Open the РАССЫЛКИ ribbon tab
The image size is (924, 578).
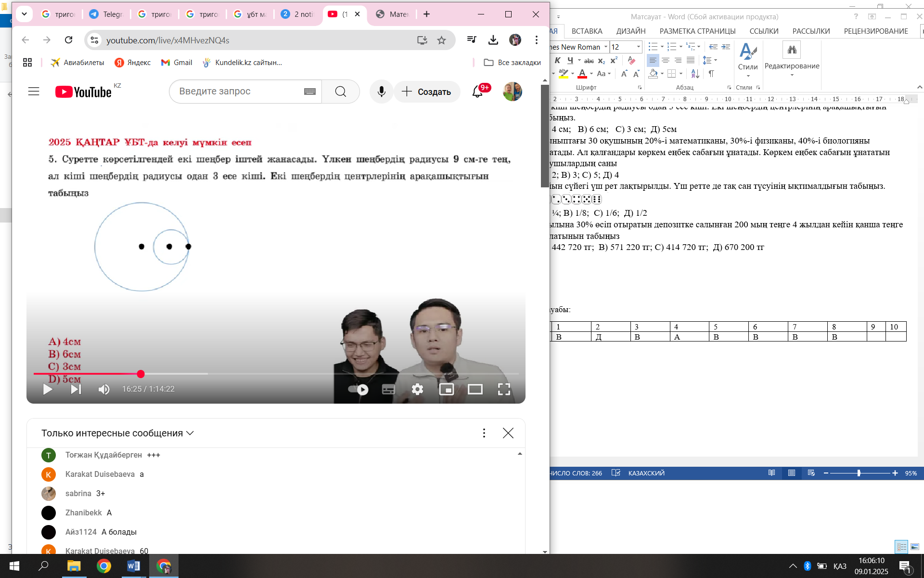pyautogui.click(x=811, y=31)
